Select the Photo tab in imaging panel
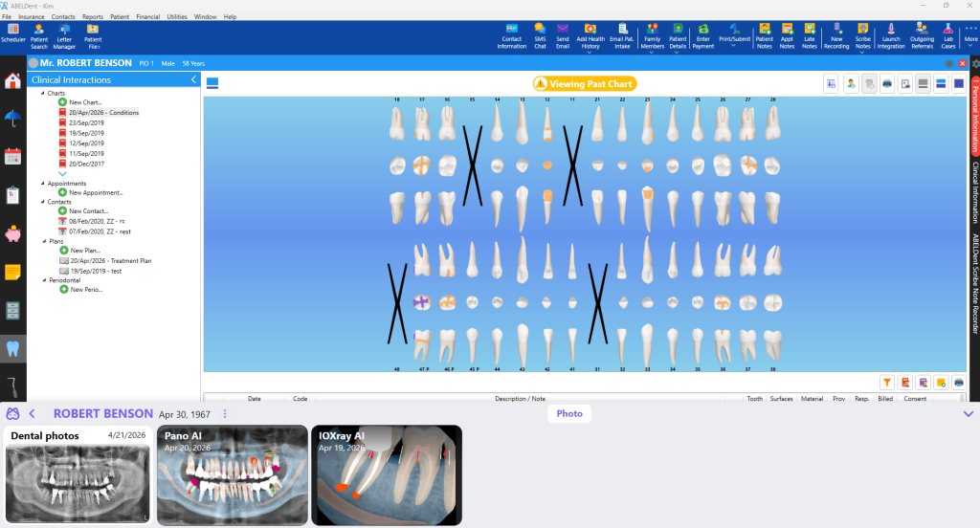980x528 pixels. (x=569, y=413)
